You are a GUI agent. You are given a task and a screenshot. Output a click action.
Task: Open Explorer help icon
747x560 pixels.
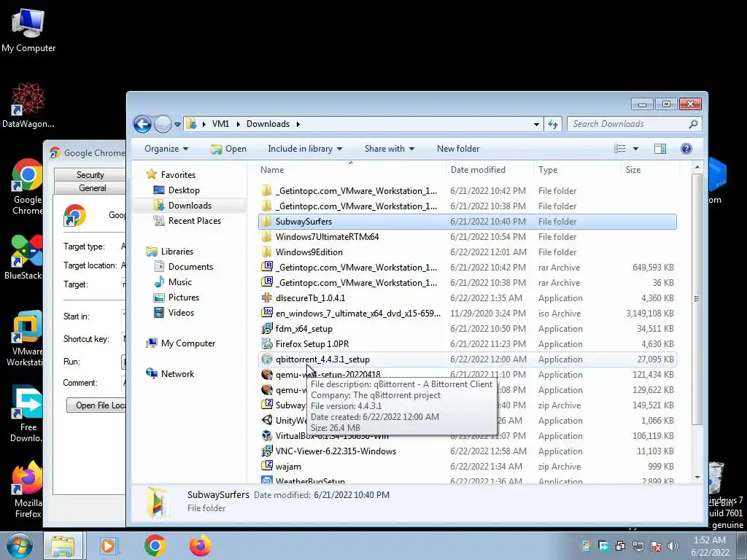point(686,149)
